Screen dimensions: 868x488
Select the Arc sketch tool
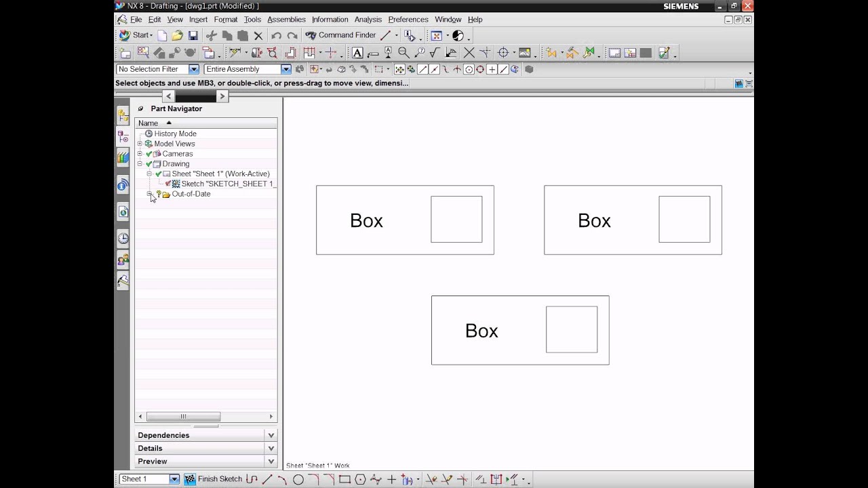pos(282,479)
